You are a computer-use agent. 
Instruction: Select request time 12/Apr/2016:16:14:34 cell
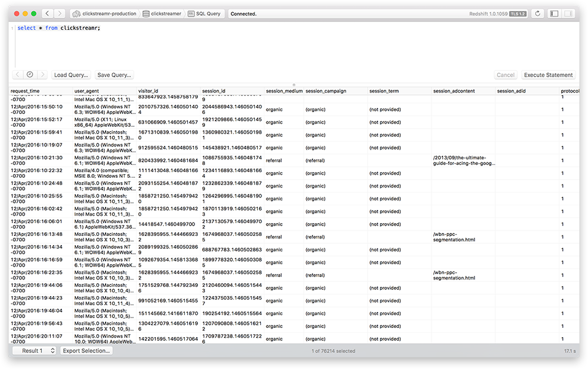pyautogui.click(x=41, y=249)
